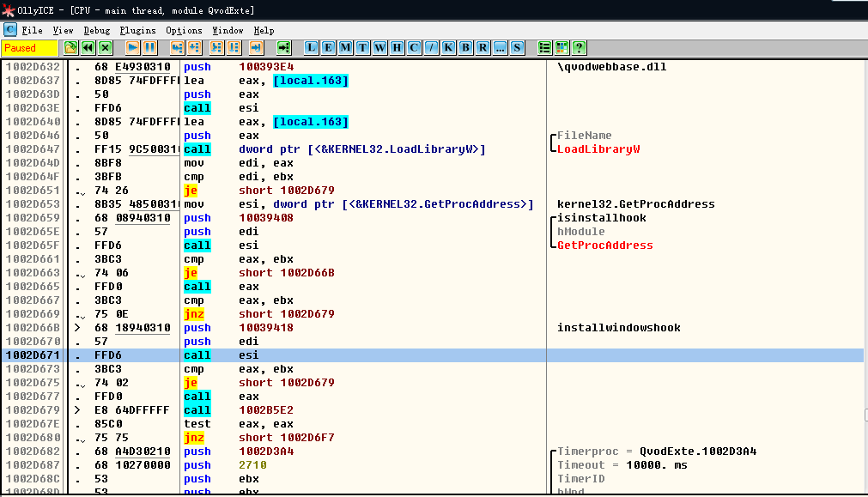Open the Options menu

point(184,30)
